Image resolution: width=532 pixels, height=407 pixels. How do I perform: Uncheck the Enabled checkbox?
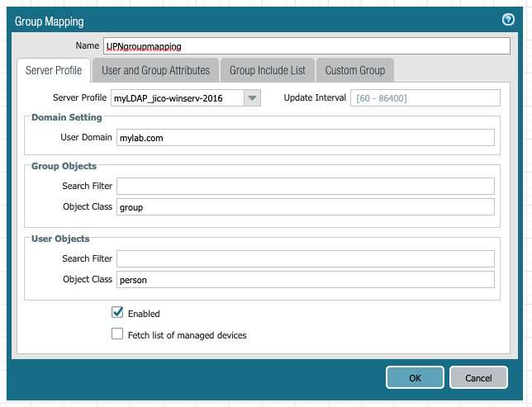click(117, 313)
